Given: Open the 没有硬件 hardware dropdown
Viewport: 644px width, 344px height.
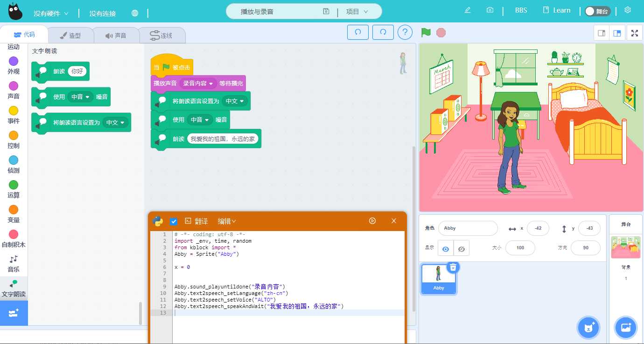Looking at the screenshot, I should 51,14.
